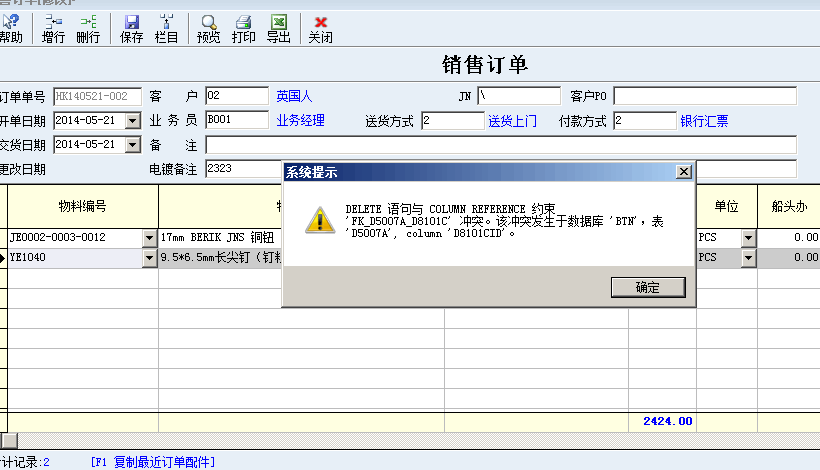
Task: Click the row indicator arrow beside YE1040
Action: click(x=3, y=258)
